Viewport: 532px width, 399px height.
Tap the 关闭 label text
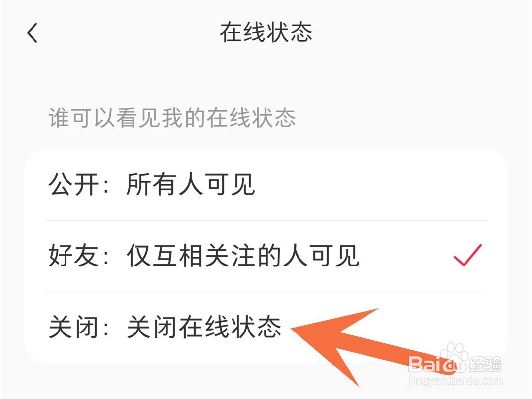point(73,327)
